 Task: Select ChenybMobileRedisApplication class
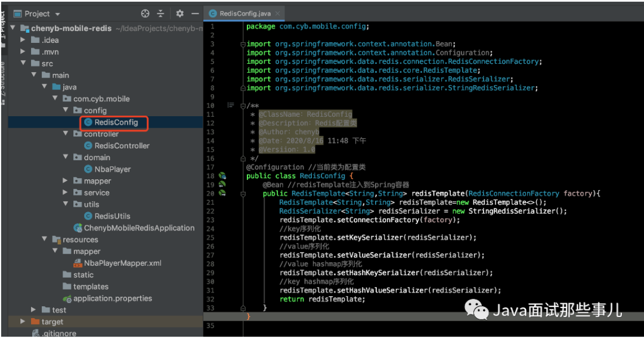[x=139, y=228]
